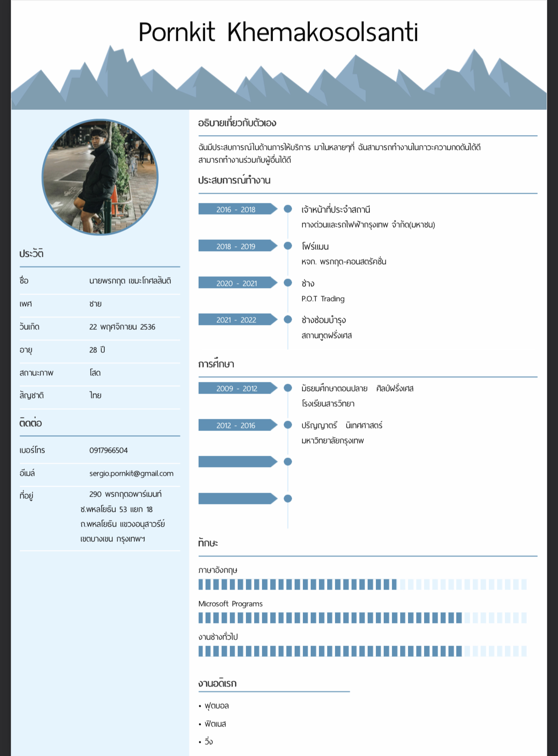Click the phone number 0917966504
Image resolution: width=558 pixels, height=756 pixels.
pyautogui.click(x=109, y=451)
